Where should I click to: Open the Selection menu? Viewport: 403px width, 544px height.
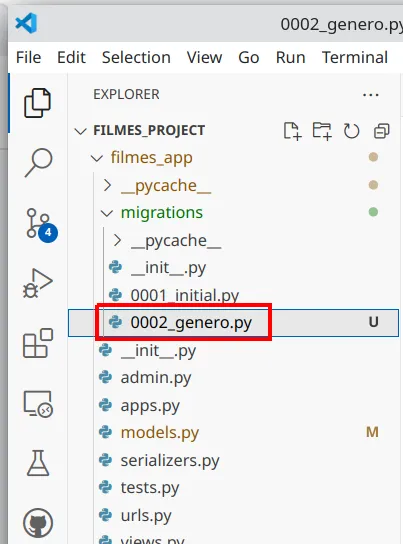click(136, 57)
